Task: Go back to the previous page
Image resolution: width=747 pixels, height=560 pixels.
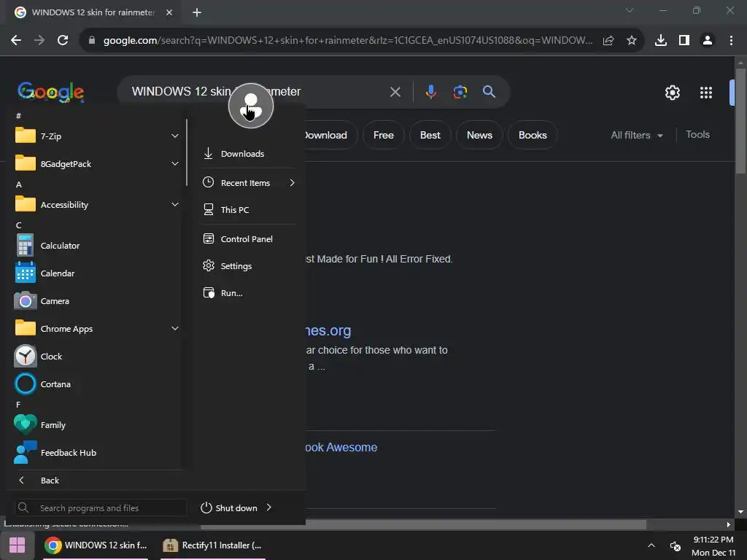Action: [x=16, y=41]
